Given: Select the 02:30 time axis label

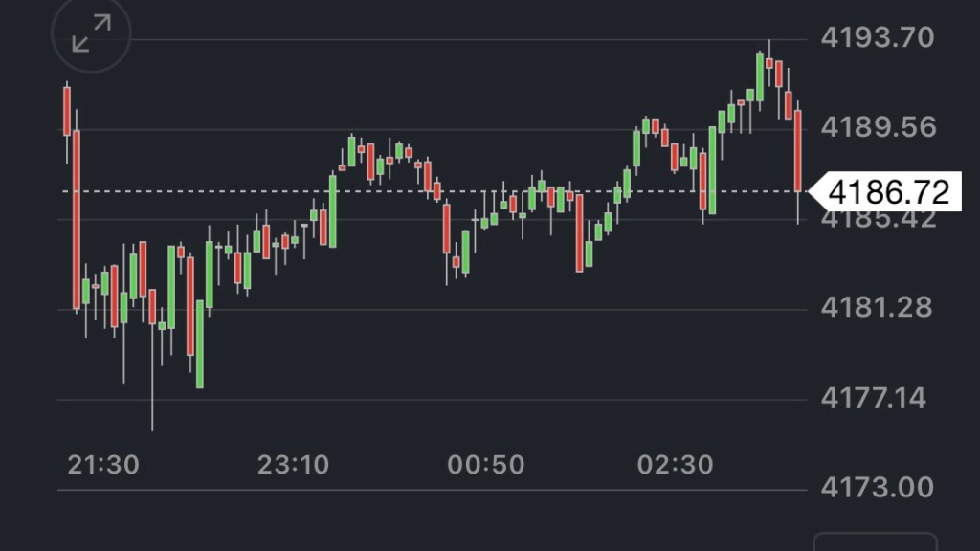Looking at the screenshot, I should [x=676, y=465].
